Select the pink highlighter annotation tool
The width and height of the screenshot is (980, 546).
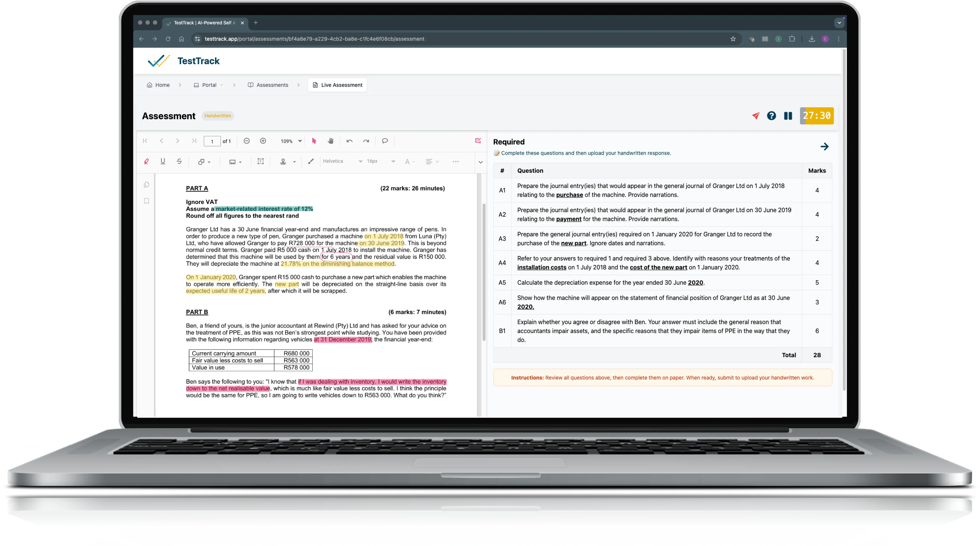[x=146, y=161]
